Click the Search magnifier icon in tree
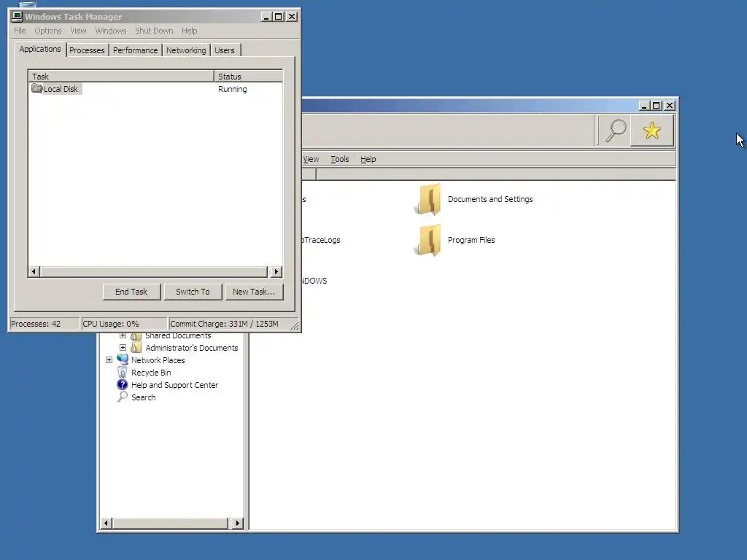The width and height of the screenshot is (747, 560). 123,397
